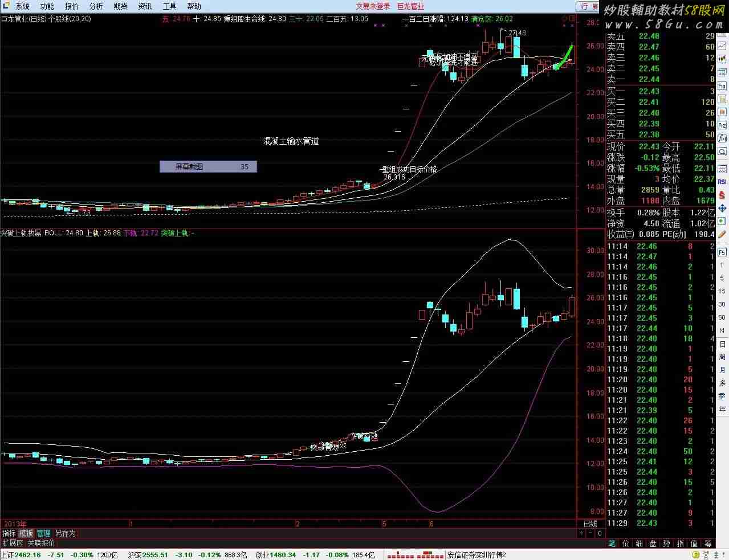
Task: Click the 日线 period label button
Action: coord(590,524)
